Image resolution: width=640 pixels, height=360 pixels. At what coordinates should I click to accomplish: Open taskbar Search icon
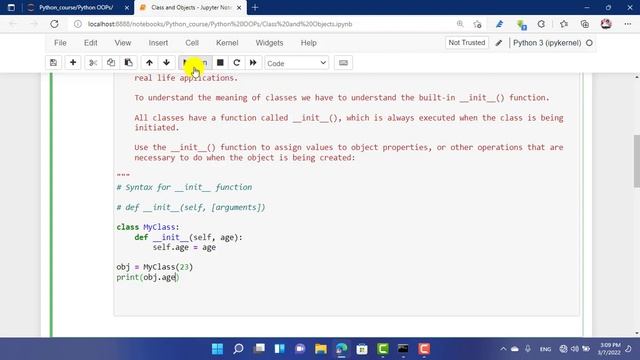point(238,349)
